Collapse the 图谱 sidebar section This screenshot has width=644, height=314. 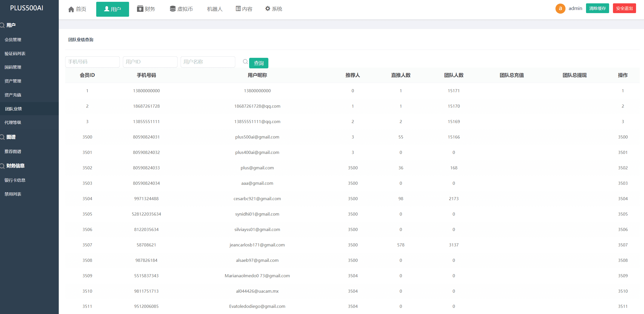click(x=11, y=137)
